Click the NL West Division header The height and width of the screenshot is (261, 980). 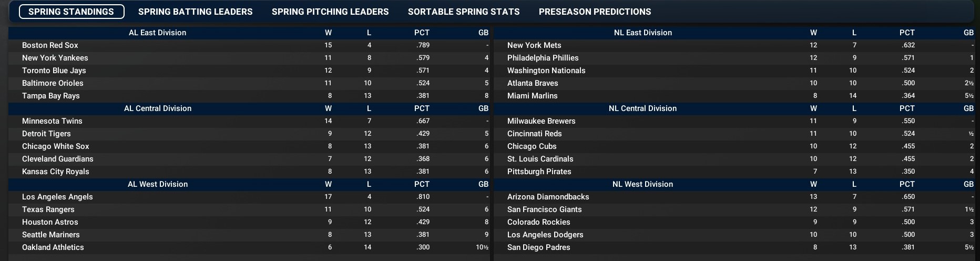642,184
